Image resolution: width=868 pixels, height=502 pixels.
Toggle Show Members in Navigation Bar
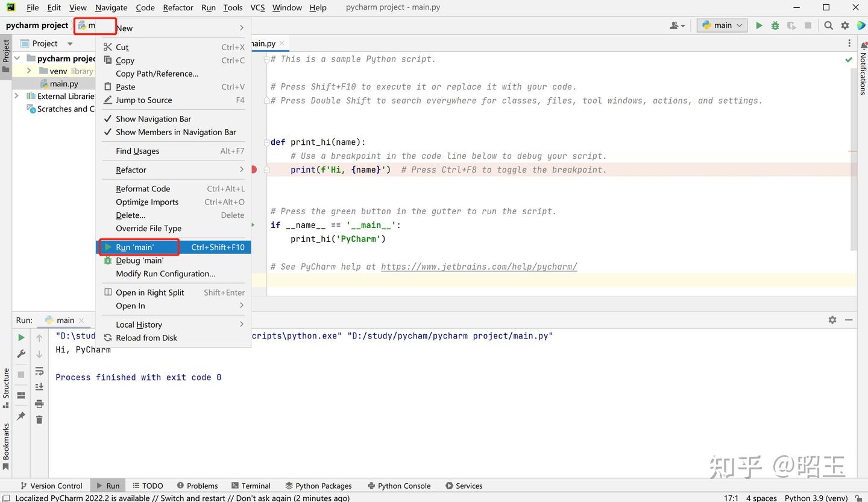(175, 132)
